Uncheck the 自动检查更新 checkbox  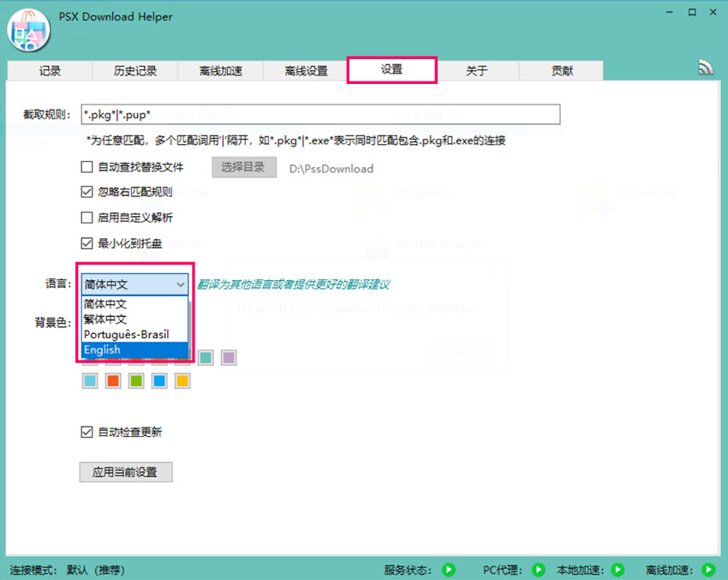(87, 433)
